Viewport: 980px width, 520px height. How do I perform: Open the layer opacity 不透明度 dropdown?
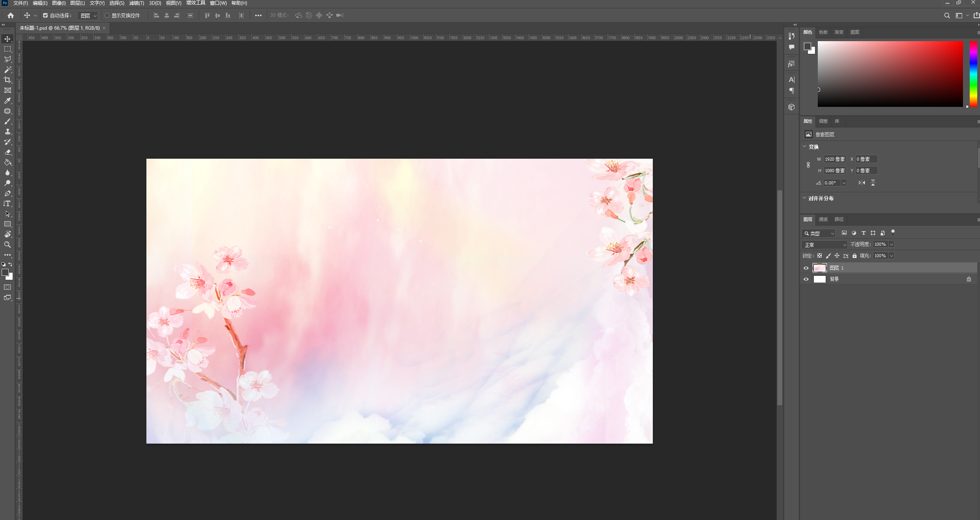click(891, 244)
